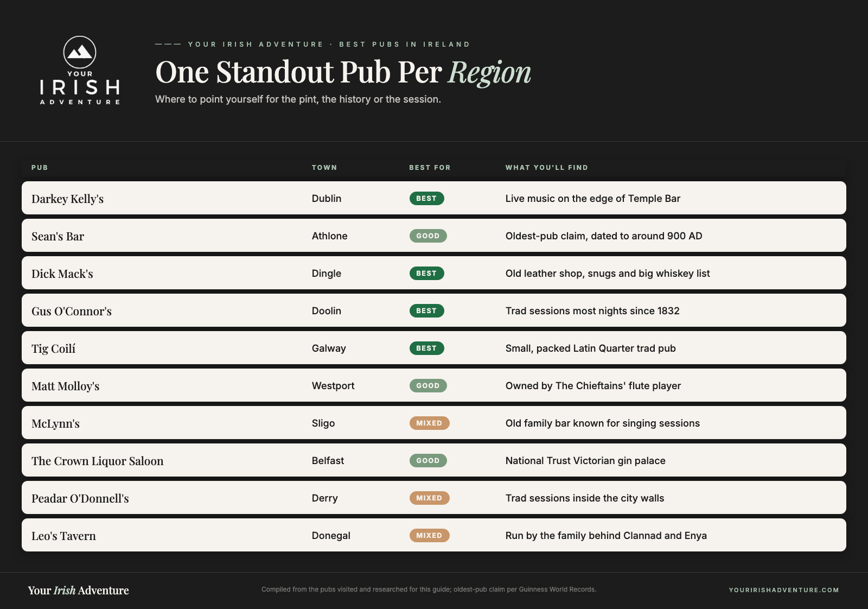This screenshot has width=868, height=609.
Task: Click the Tig Coilí pub name
Action: click(x=53, y=348)
